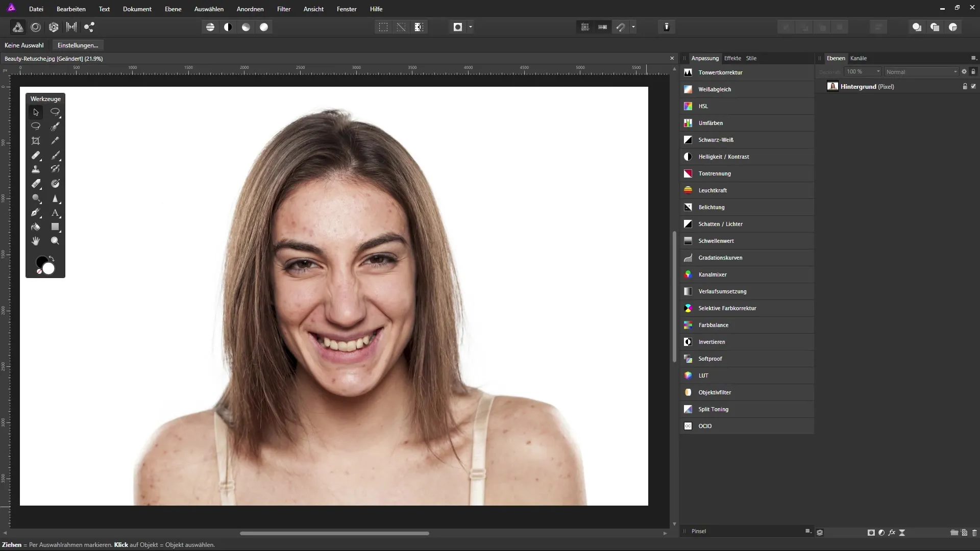Image resolution: width=980 pixels, height=551 pixels.
Task: Click the white background color swatch
Action: coord(49,269)
